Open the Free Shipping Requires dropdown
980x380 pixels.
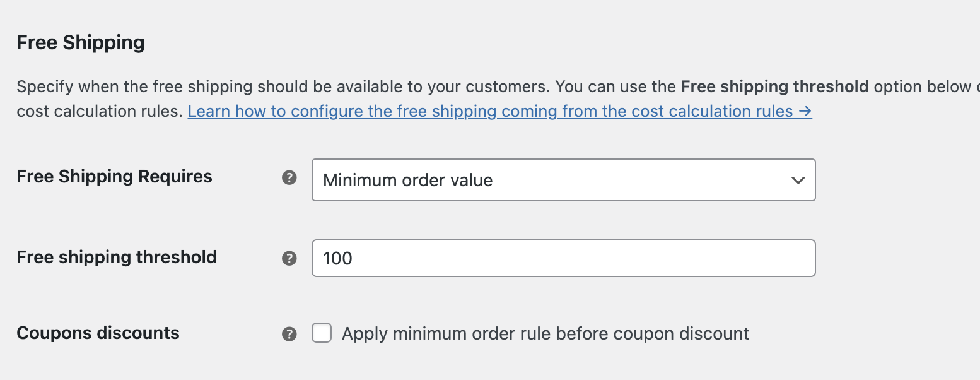coord(563,180)
